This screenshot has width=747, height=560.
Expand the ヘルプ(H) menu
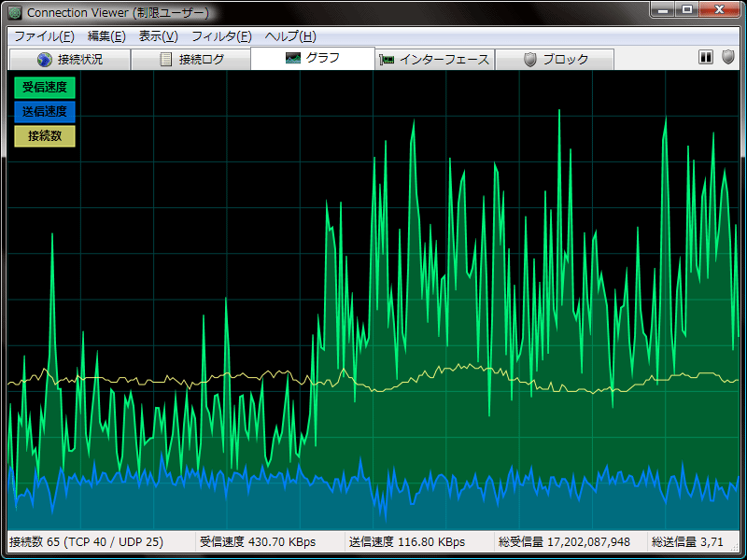[290, 36]
